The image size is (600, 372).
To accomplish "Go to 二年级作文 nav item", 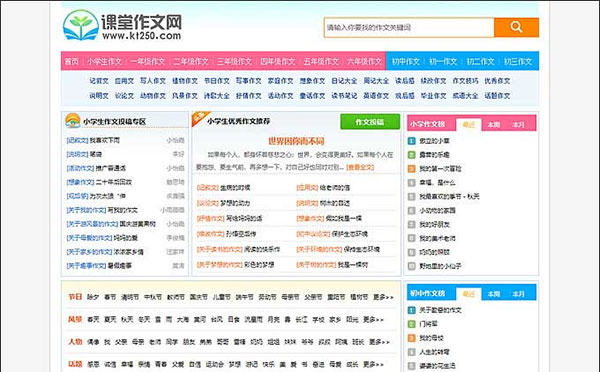I will [191, 62].
